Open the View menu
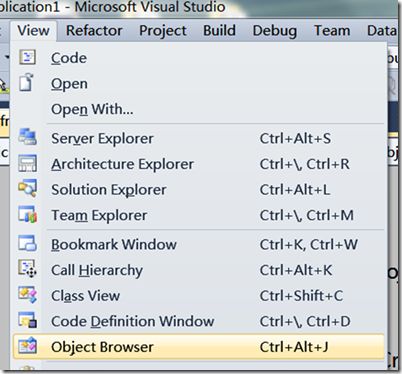The width and height of the screenshot is (402, 374). 34,31
